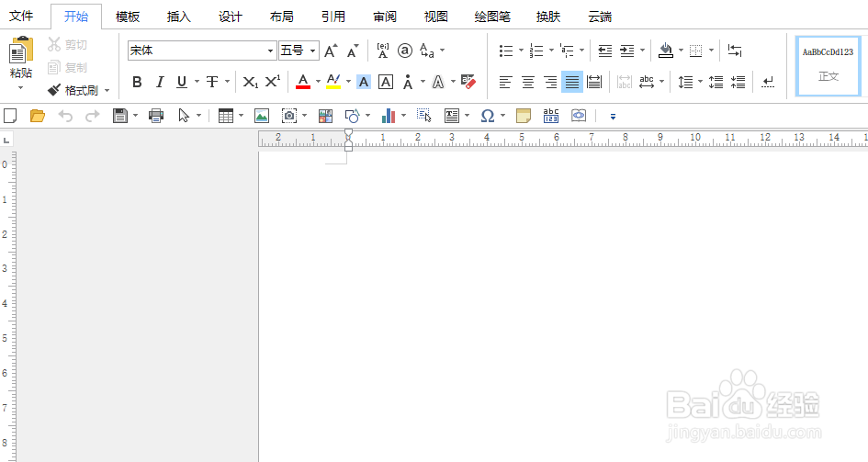Click the ruler tab-stop selector corner box

click(x=6, y=140)
